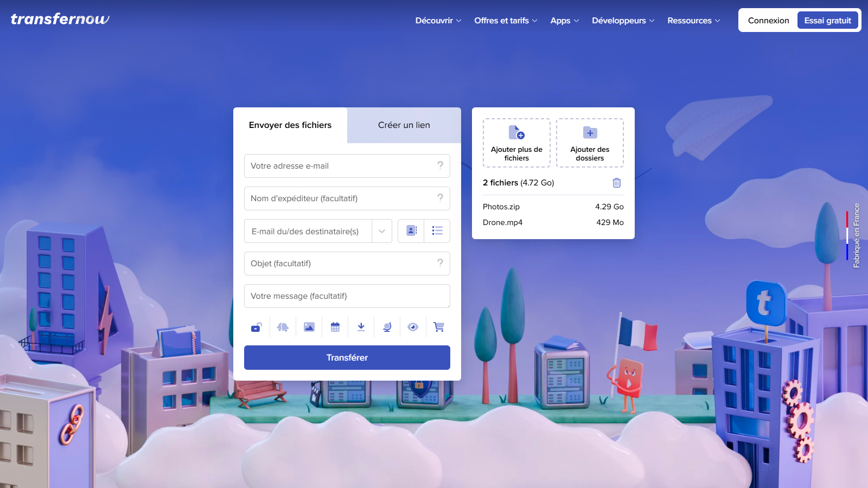Select the Drone.mp4 file row

[x=553, y=222]
